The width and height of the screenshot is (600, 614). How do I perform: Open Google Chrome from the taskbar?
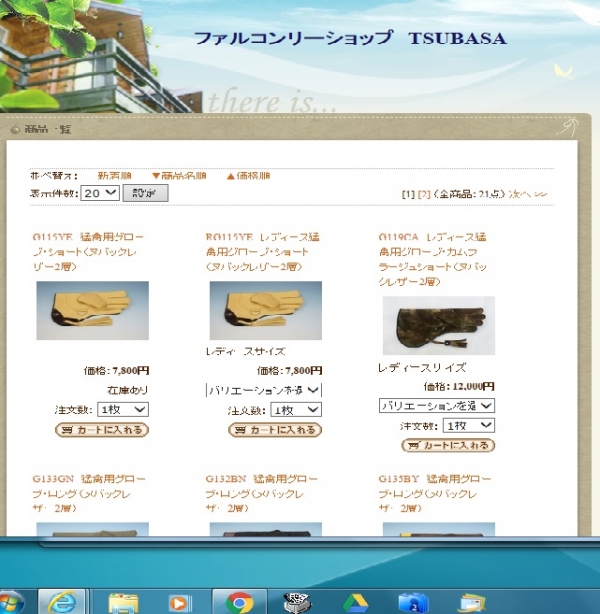[x=238, y=601]
